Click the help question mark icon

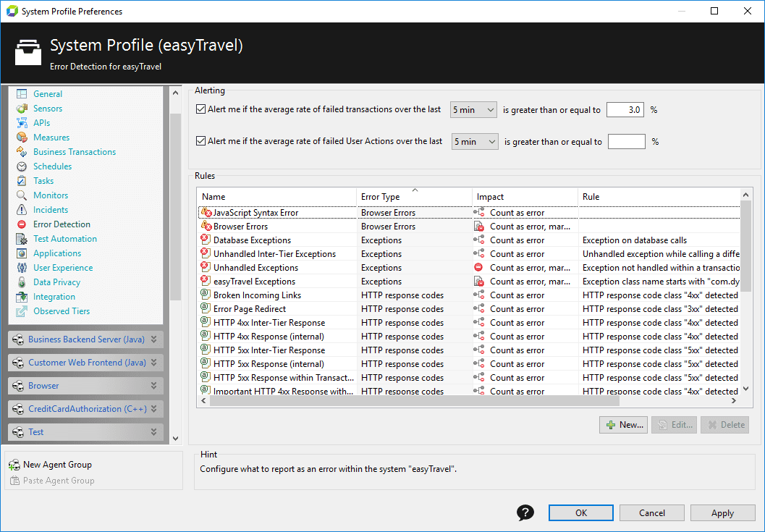[525, 513]
